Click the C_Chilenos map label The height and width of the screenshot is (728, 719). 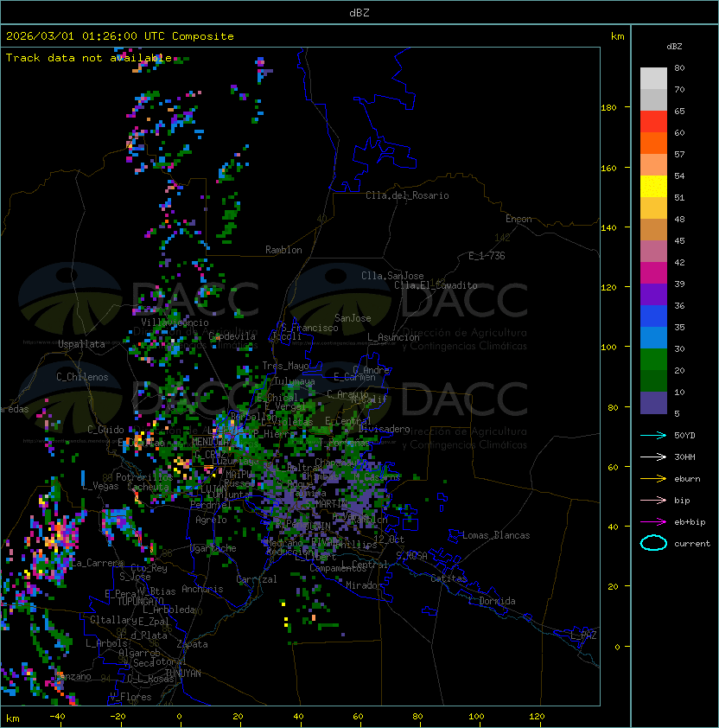(82, 377)
